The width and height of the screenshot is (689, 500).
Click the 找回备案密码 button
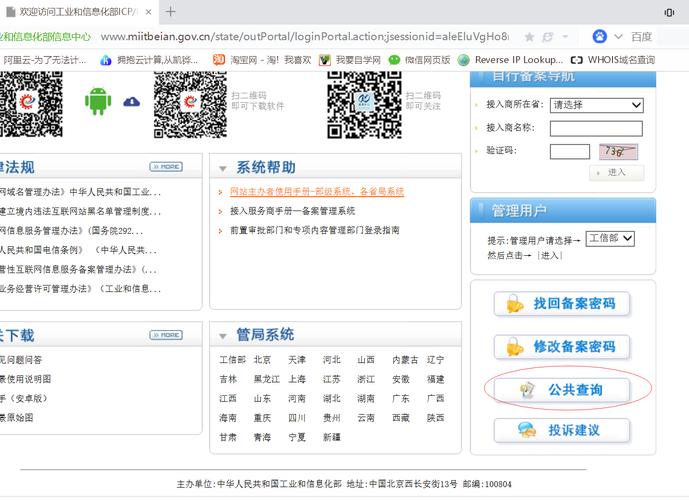[x=562, y=304]
